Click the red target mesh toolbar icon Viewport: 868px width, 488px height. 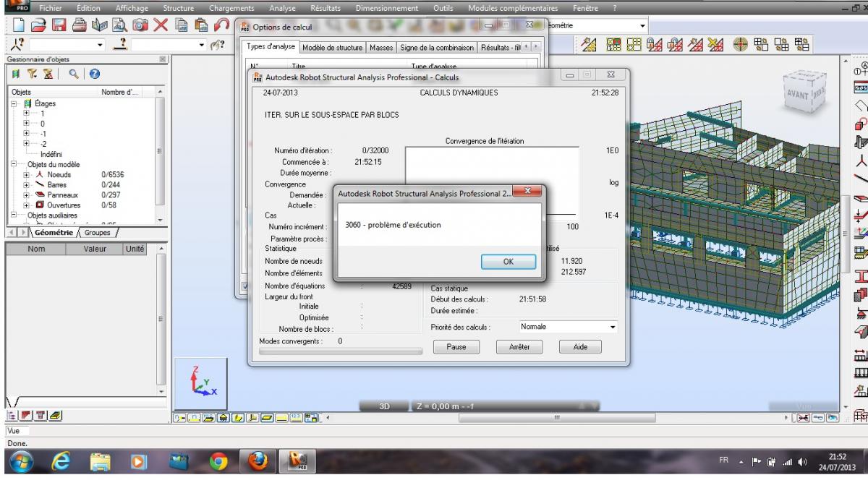[x=740, y=45]
